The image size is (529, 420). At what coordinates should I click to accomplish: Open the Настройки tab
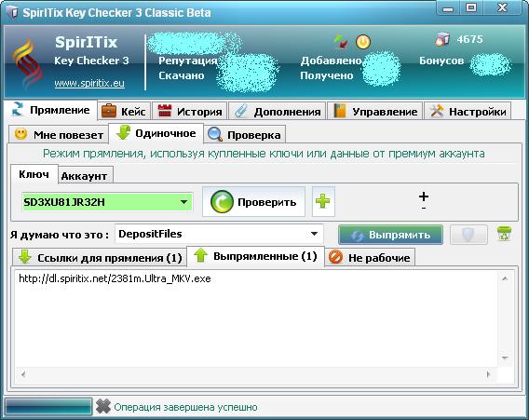(x=468, y=111)
